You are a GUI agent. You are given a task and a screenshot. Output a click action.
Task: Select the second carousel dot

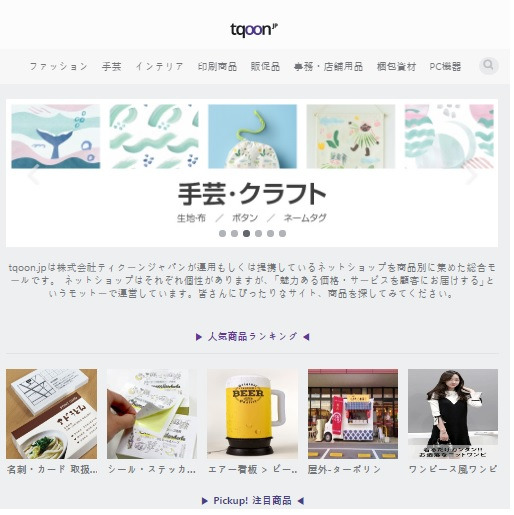point(234,234)
